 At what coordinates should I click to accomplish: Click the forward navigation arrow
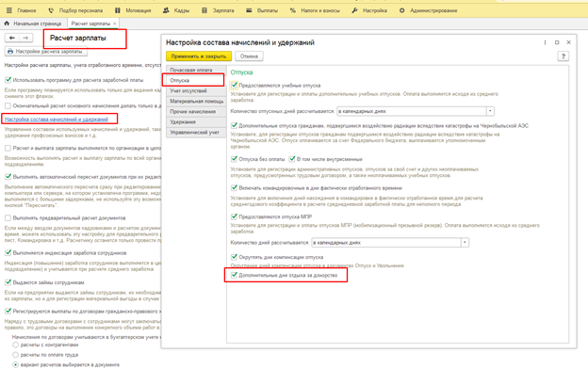(x=25, y=38)
